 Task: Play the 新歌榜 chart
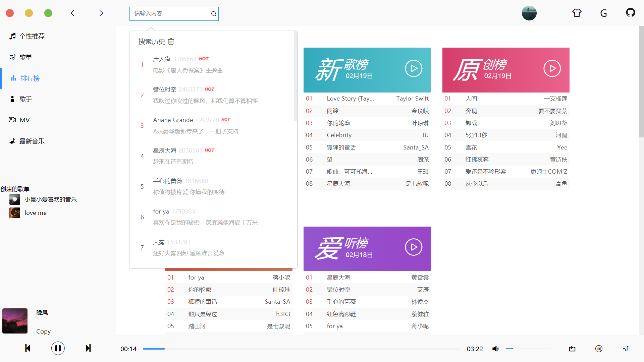click(x=414, y=68)
